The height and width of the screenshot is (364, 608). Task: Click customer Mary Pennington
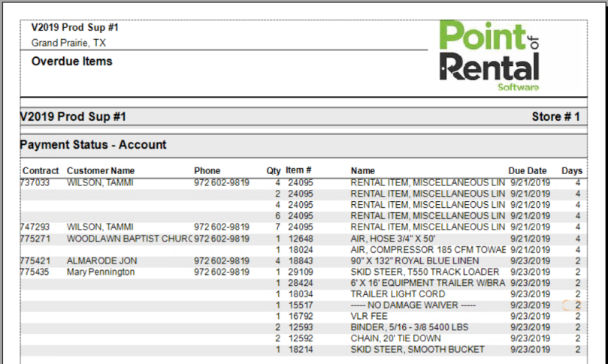click(101, 272)
